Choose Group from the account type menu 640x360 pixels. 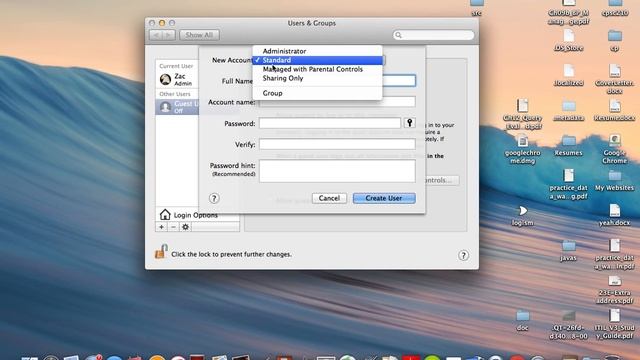(318, 93)
